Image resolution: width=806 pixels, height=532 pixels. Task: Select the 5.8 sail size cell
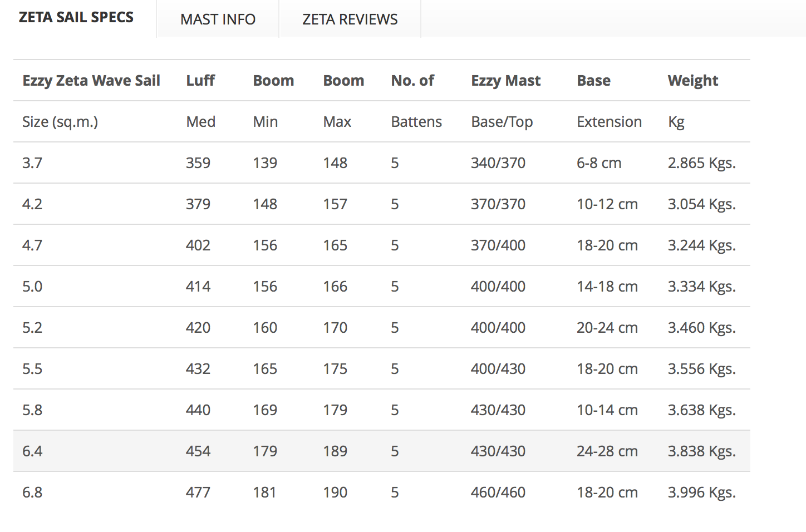click(x=32, y=410)
